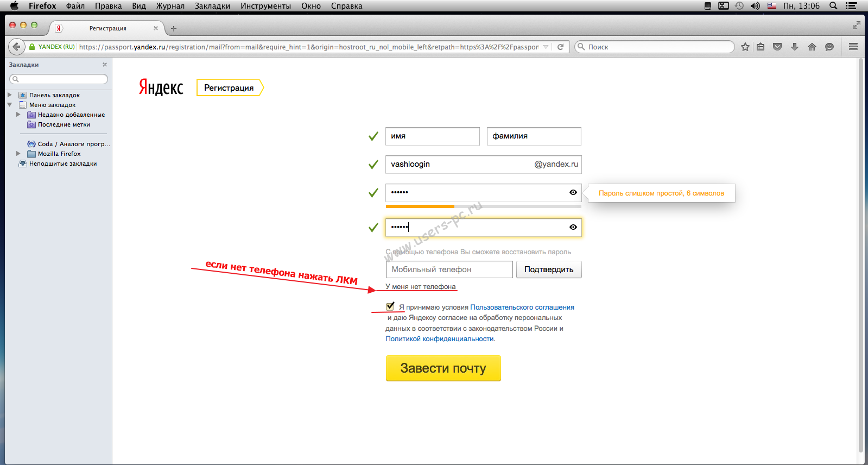Viewport: 868px width, 465px height.
Task: Toggle the user agreement acceptance checkbox
Action: [390, 306]
